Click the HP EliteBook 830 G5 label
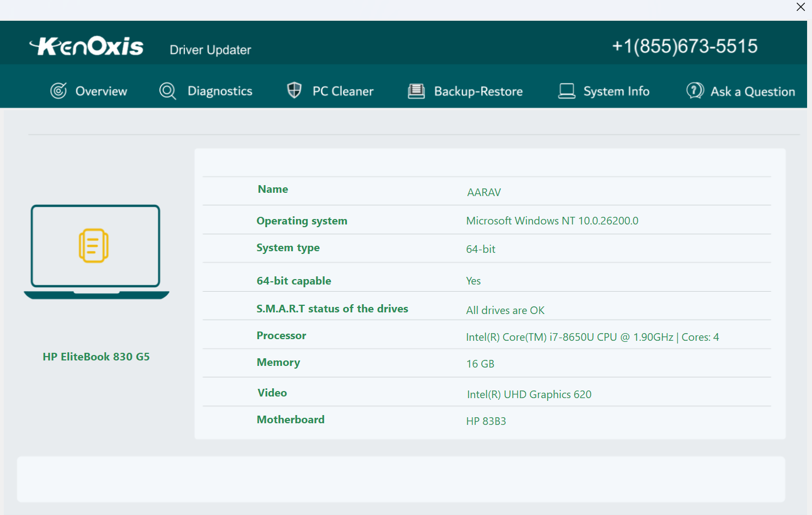The width and height of the screenshot is (812, 515). click(96, 356)
